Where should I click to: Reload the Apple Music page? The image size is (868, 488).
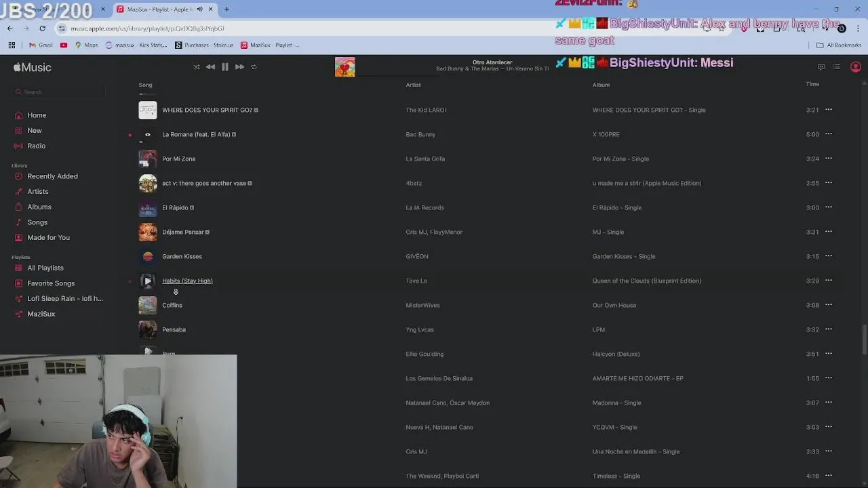point(42,28)
